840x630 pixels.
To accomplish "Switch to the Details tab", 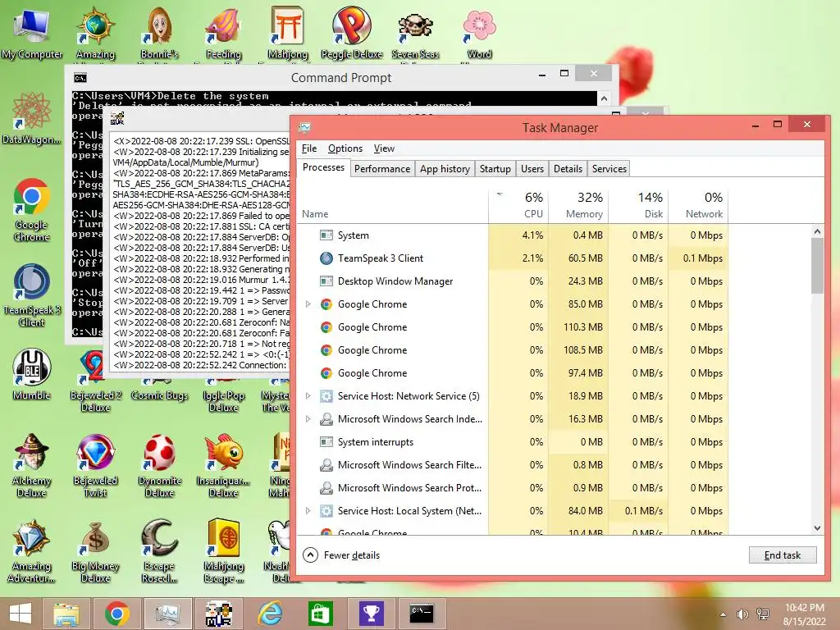I will [x=568, y=169].
